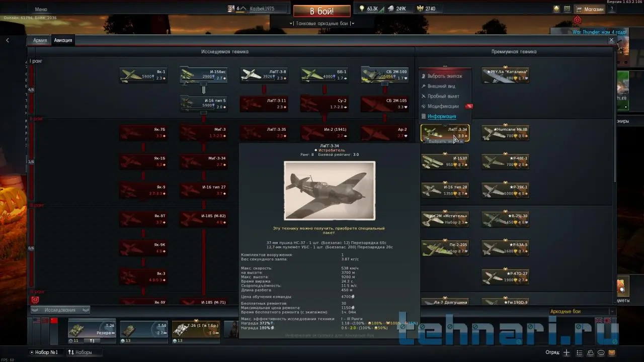The width and height of the screenshot is (644, 362).
Task: Open the Аркадные бои mode dropdown
Action: [x=582, y=311]
